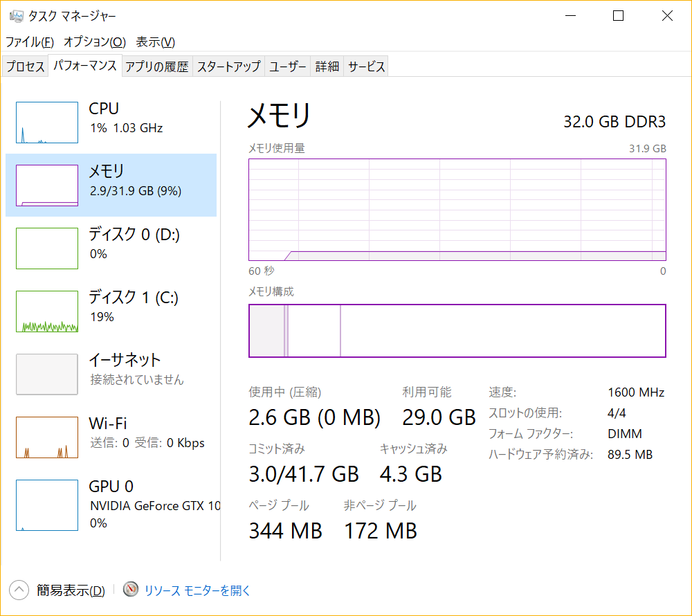Switch to the サービス tab
Screen dimensions: 692x616
pyautogui.click(x=366, y=66)
